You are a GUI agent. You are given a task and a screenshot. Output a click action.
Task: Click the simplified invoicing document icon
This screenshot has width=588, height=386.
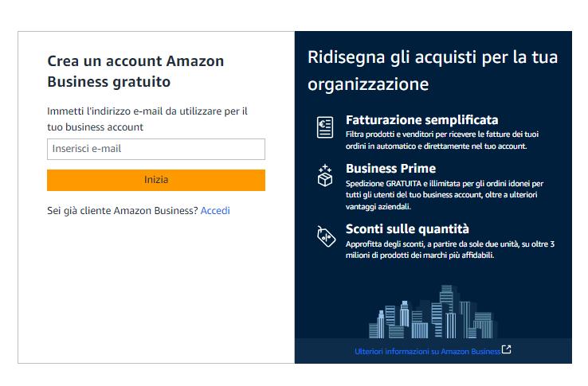point(325,127)
